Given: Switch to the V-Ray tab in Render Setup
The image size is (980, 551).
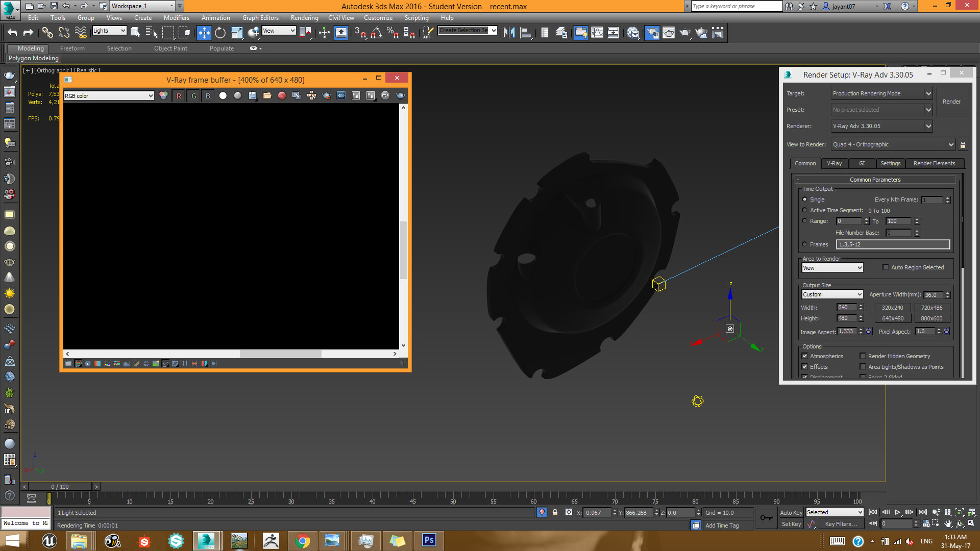Looking at the screenshot, I should (x=835, y=163).
